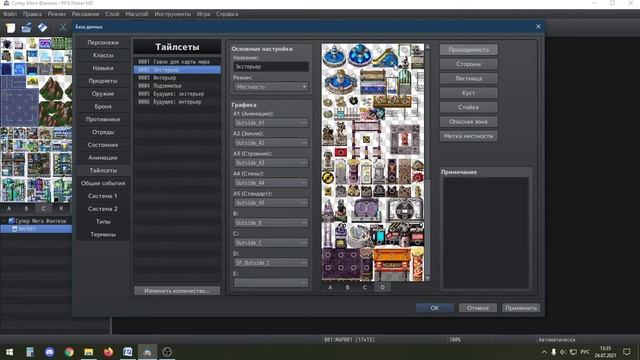
Task: Select MAP001 in the map tree
Action: [36, 229]
